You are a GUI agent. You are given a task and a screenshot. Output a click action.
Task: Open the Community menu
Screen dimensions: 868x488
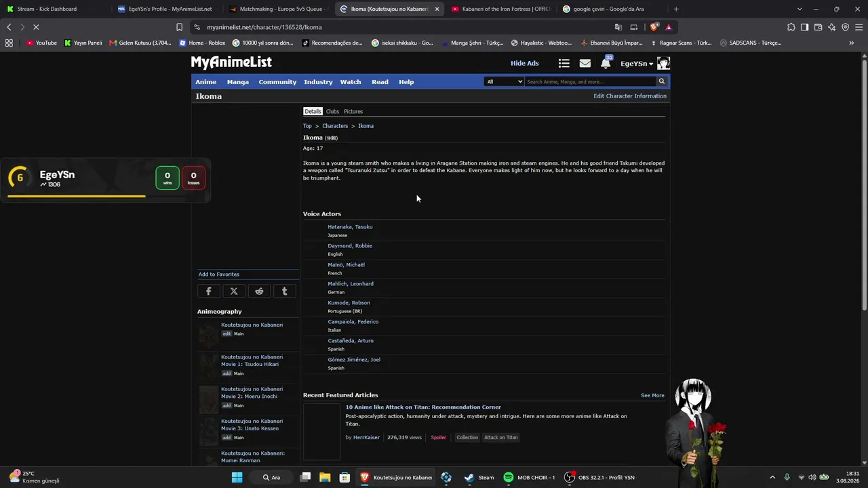point(277,82)
